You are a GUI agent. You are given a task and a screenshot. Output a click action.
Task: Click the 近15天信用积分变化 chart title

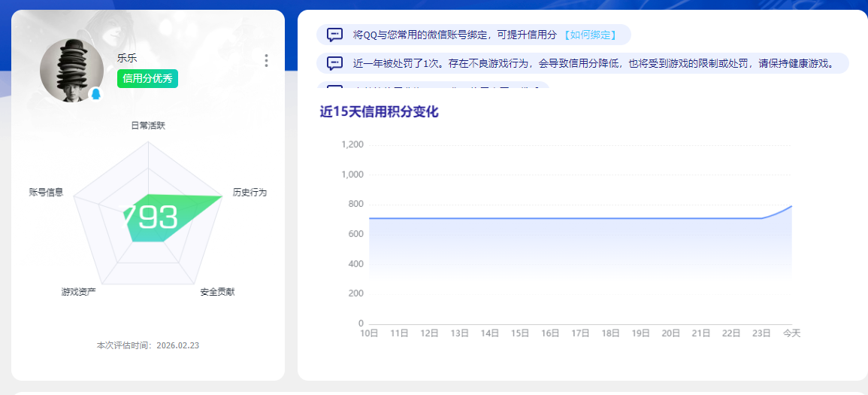coord(380,112)
